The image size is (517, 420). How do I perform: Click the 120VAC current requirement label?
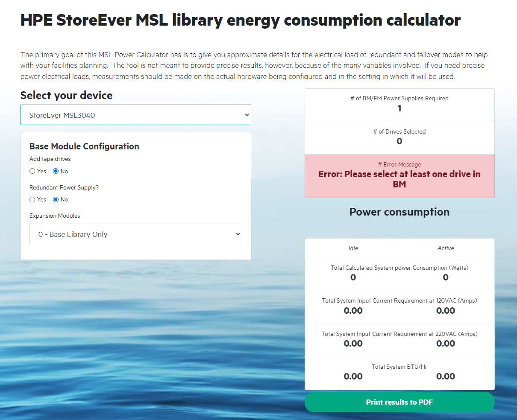[399, 300]
